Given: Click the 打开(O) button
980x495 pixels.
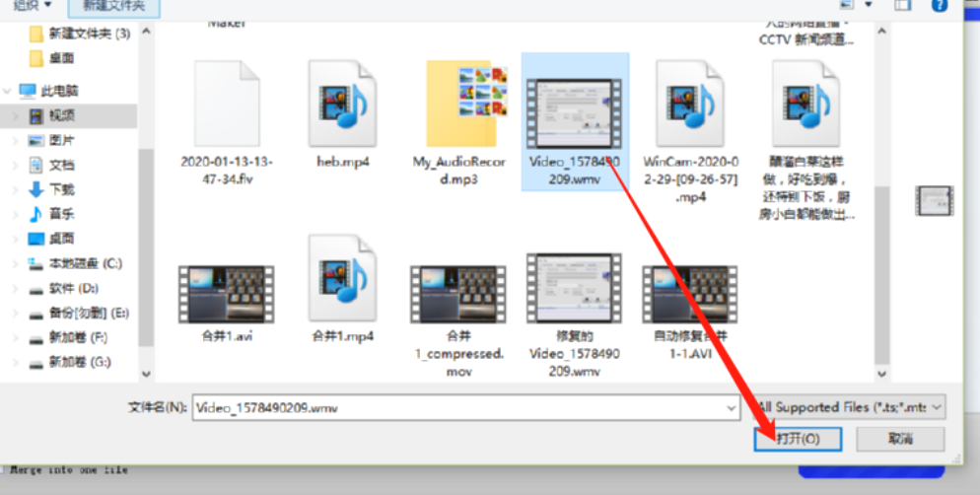Looking at the screenshot, I should click(798, 439).
